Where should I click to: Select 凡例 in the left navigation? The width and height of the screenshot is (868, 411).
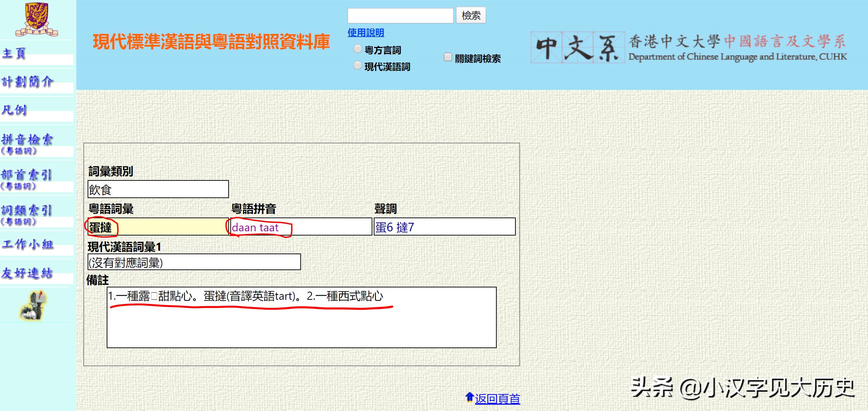[15, 111]
